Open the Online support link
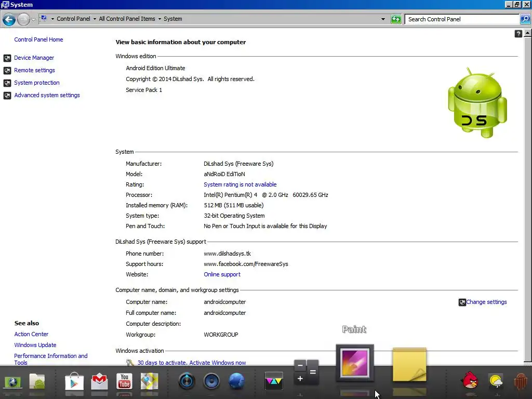Viewport: 532px width, 399px height. pos(222,274)
